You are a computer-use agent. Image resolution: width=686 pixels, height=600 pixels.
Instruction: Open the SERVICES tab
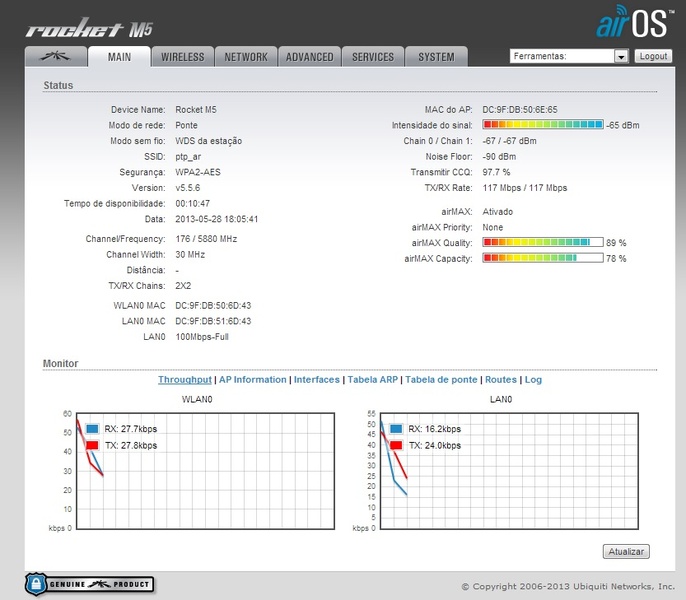click(x=373, y=57)
